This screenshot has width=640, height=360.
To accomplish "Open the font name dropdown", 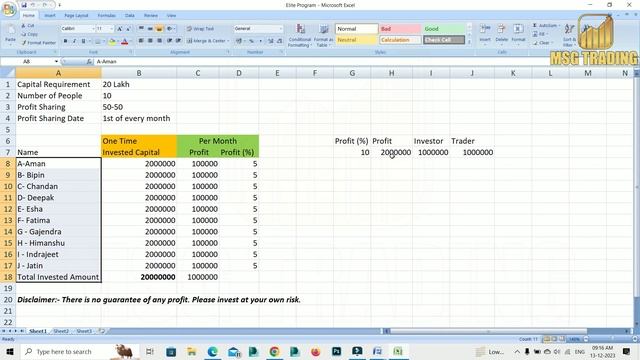I will coord(93,29).
